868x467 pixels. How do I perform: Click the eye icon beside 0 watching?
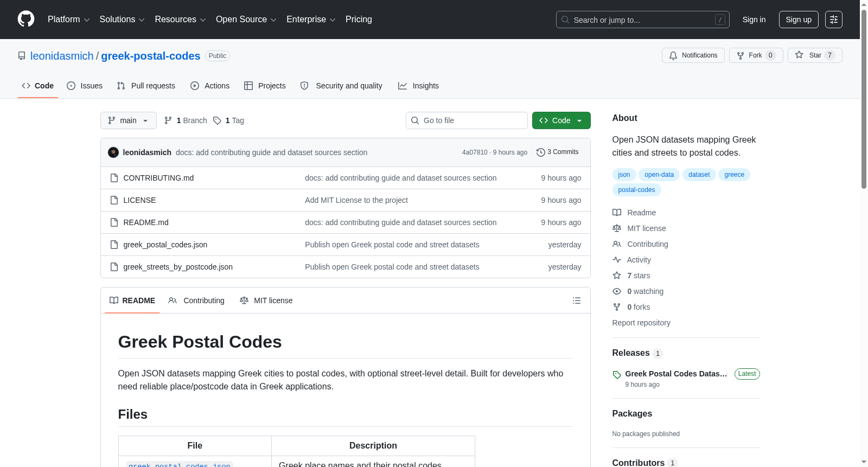[x=617, y=291]
